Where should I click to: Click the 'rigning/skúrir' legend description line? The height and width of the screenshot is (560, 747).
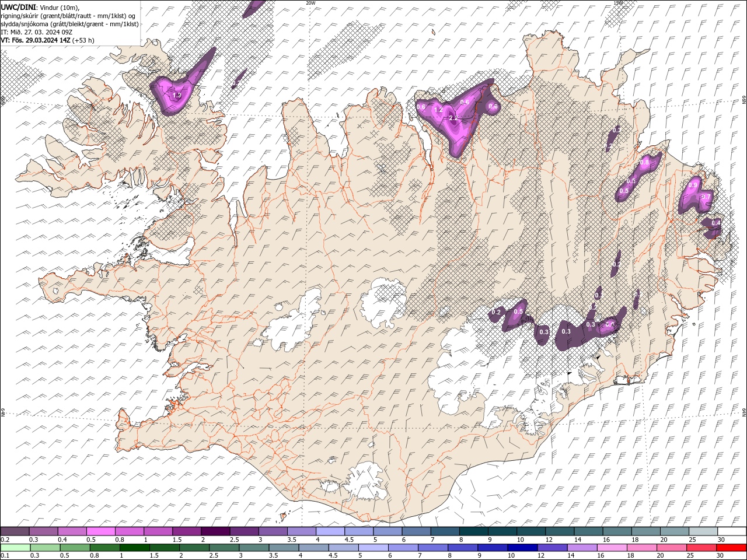coord(69,16)
